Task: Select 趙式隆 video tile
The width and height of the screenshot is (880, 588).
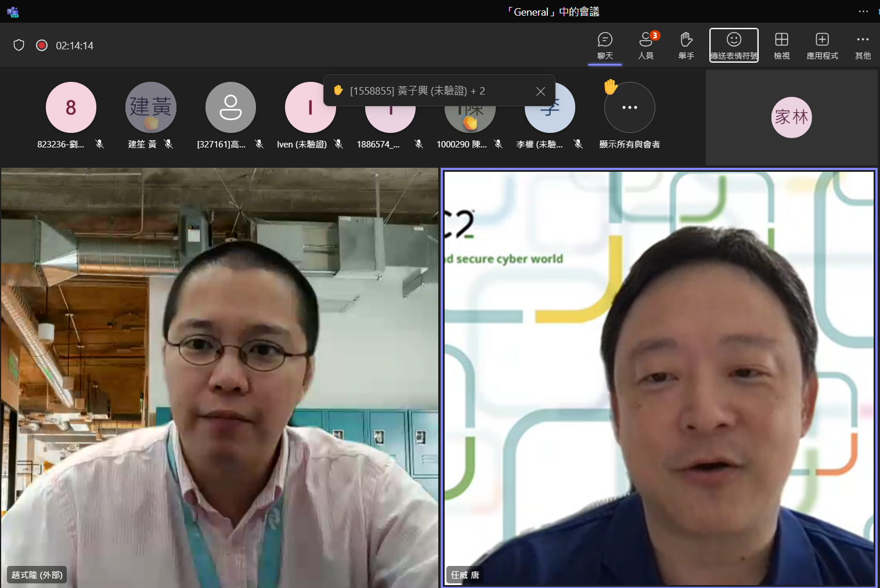Action: click(x=219, y=377)
